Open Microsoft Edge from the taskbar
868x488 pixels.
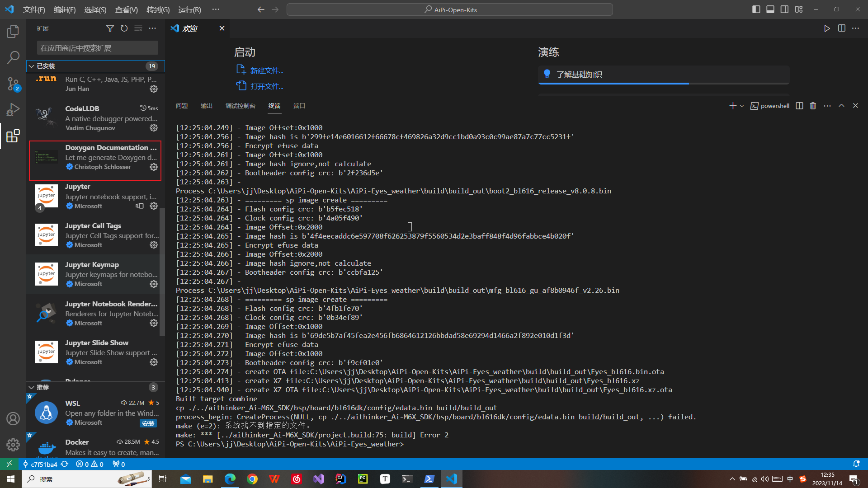pyautogui.click(x=230, y=479)
